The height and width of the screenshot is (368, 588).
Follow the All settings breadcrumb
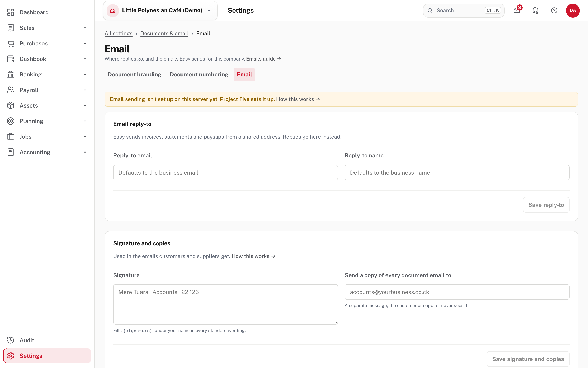pos(118,33)
